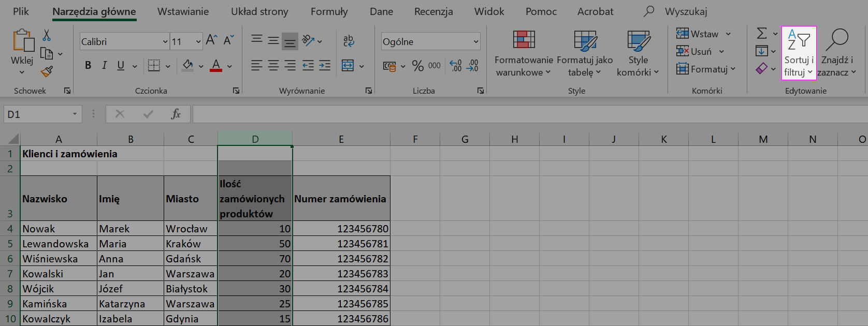Cut selection with the scissors icon
Screen dimensions: 868x326
(x=47, y=35)
